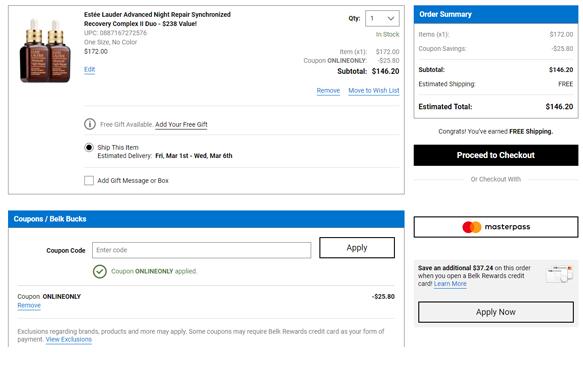
Task: Remove the ONLINEONLY coupon
Action: [x=29, y=306]
